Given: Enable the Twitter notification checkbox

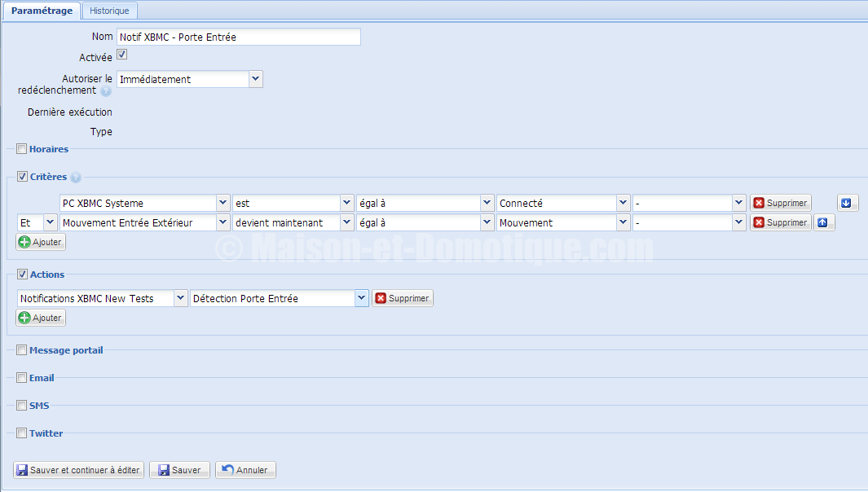Looking at the screenshot, I should (21, 433).
